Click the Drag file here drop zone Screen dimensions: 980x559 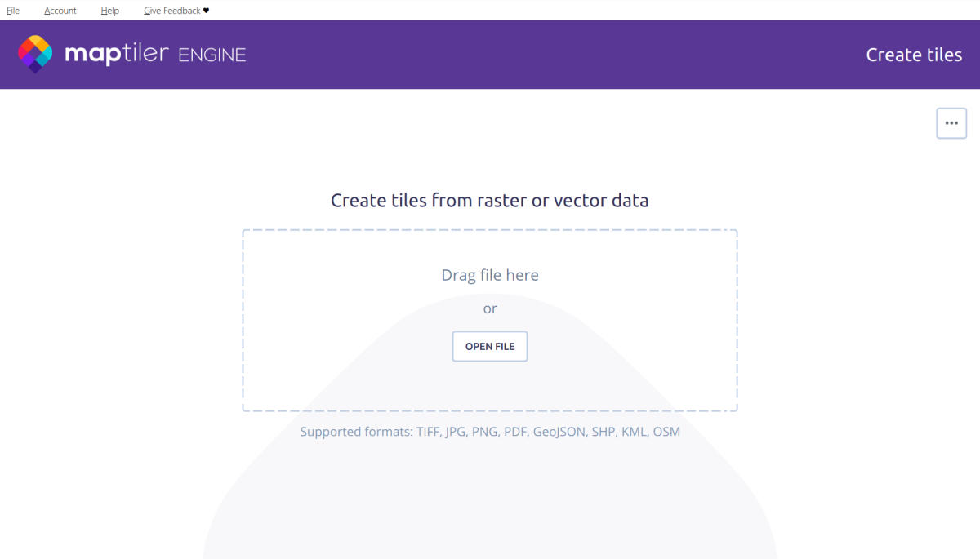coord(490,275)
